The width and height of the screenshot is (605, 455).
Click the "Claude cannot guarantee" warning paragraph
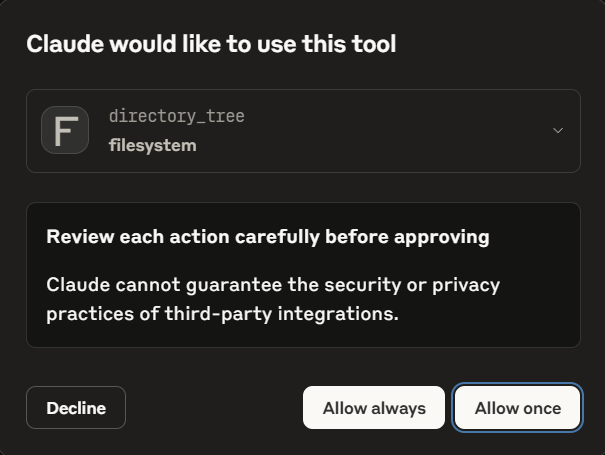[x=273, y=299]
